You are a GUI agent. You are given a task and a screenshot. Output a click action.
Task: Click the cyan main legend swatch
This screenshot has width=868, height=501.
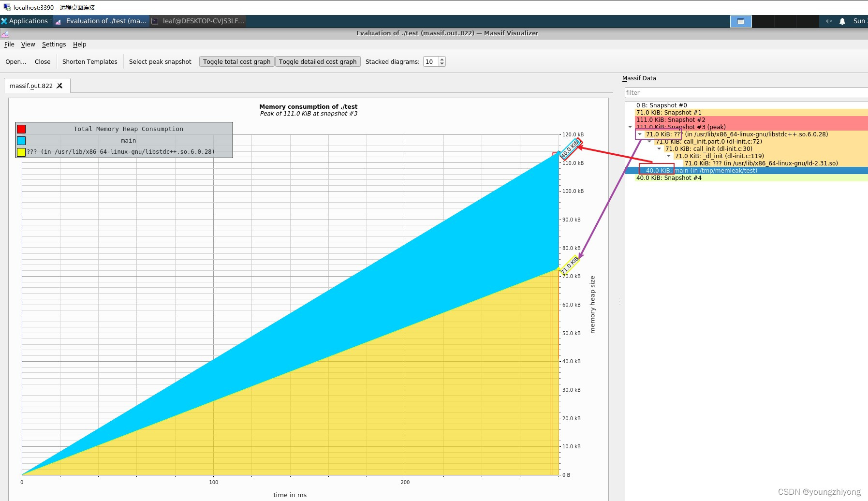(21, 141)
